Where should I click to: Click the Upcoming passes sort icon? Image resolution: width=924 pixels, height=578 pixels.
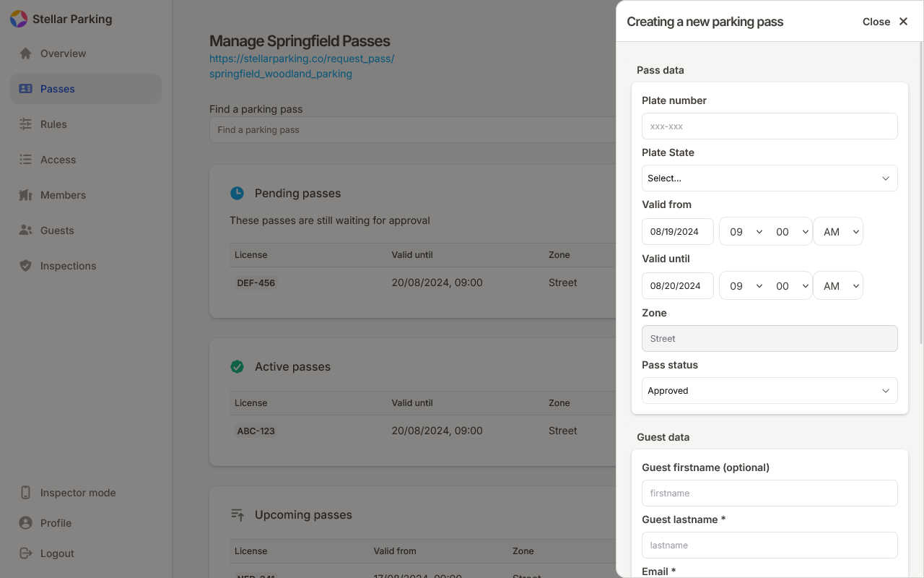(x=237, y=514)
